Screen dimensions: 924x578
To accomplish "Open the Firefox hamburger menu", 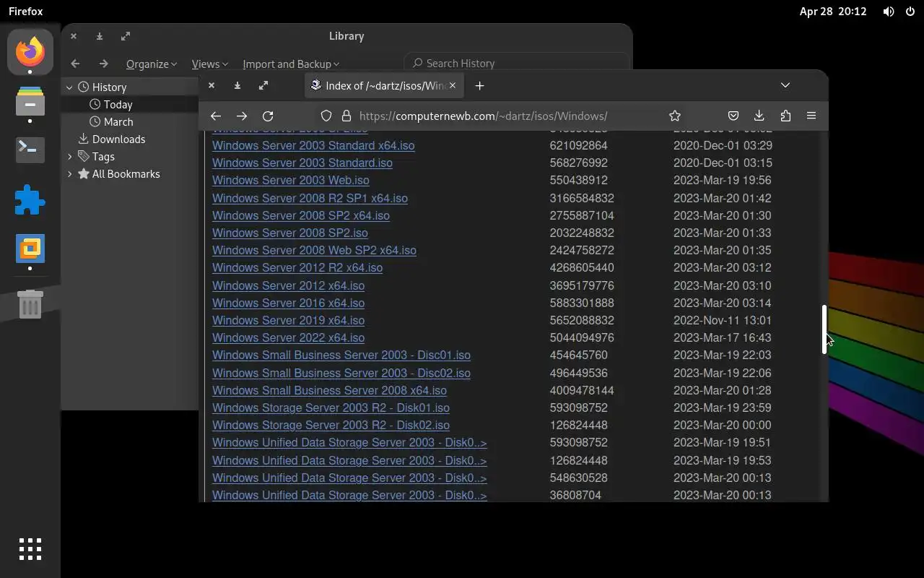I will tap(811, 116).
